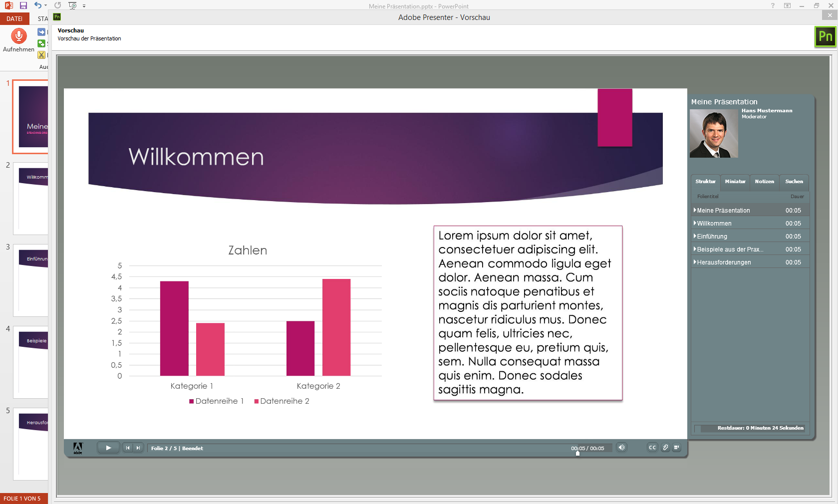Click the playback progress slider marker

point(577,454)
